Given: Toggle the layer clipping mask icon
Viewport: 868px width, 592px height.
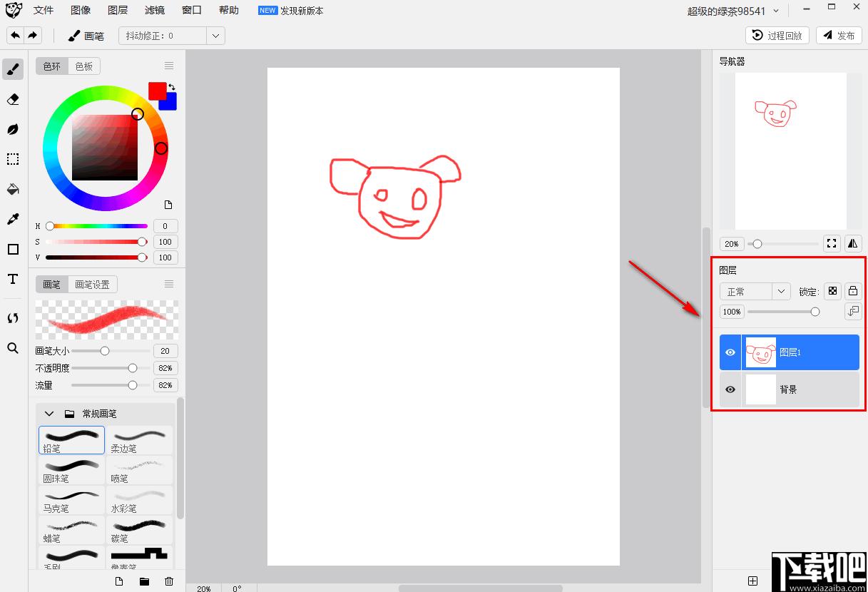Looking at the screenshot, I should click(853, 312).
